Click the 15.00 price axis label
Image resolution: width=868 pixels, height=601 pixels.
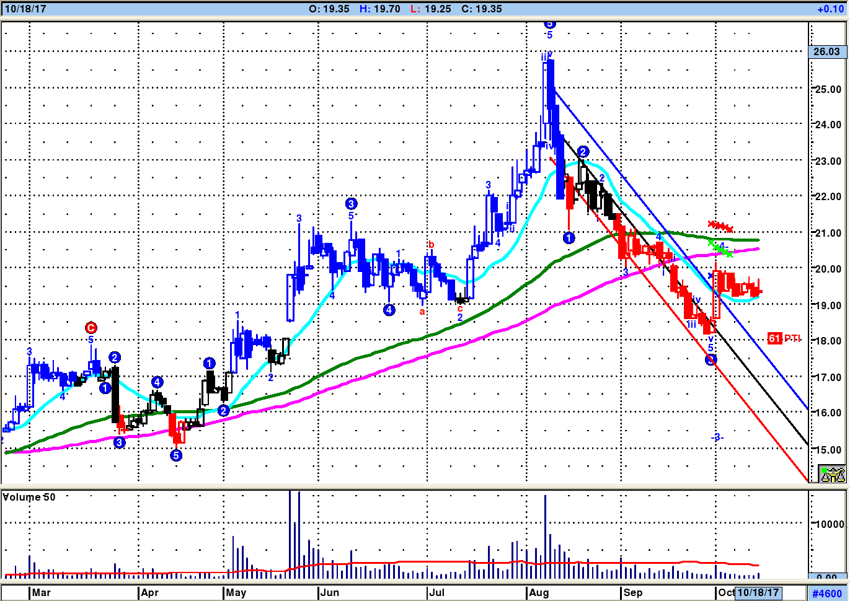click(x=828, y=450)
